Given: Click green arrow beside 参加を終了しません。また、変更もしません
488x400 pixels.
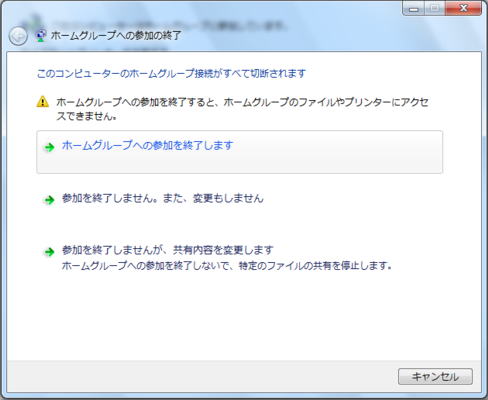Looking at the screenshot, I should [x=49, y=200].
